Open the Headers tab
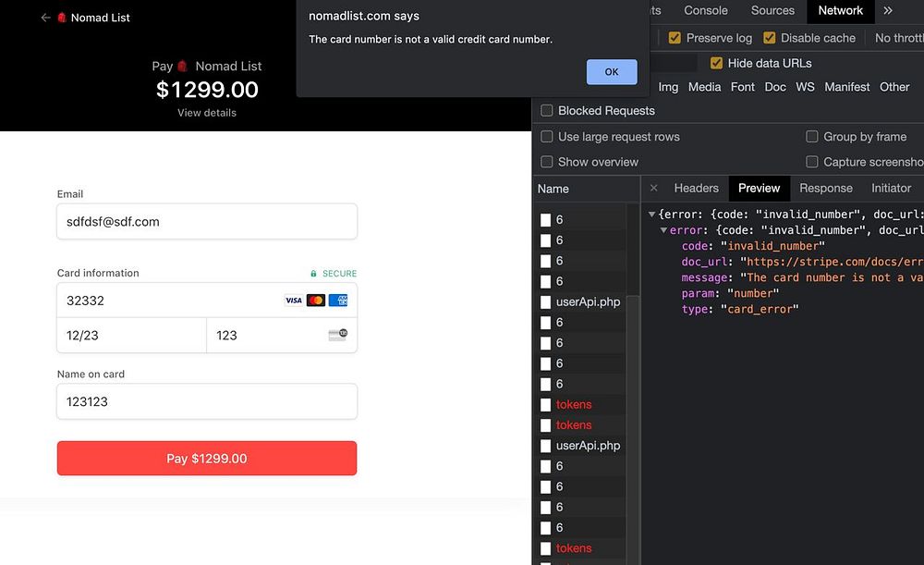 pos(696,188)
